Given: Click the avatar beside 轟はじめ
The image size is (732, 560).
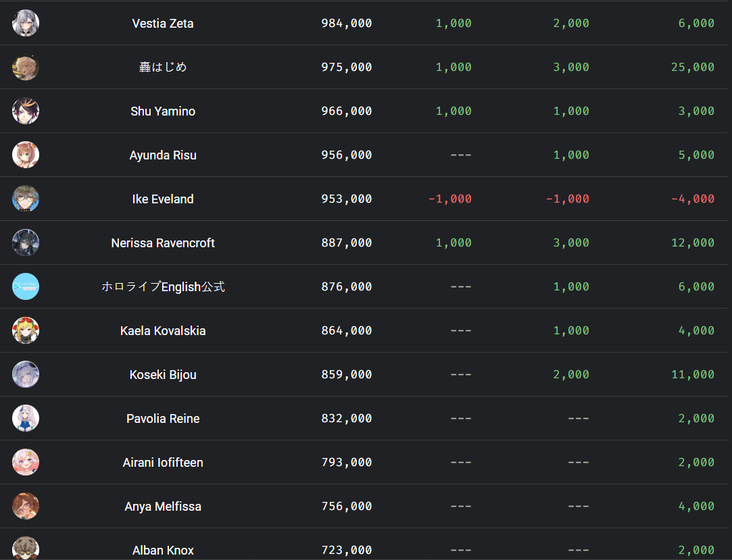Looking at the screenshot, I should pos(26,67).
